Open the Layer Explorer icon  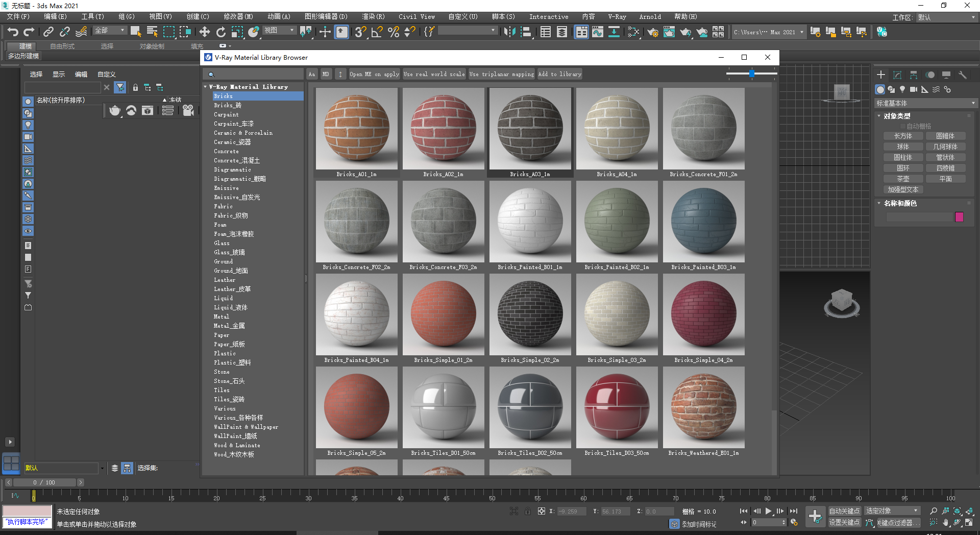coord(562,32)
